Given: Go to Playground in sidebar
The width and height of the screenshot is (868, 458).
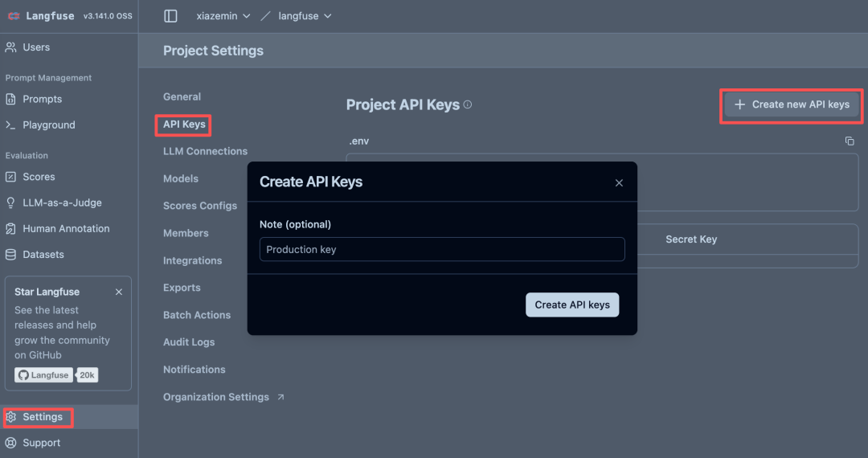Looking at the screenshot, I should pyautogui.click(x=49, y=125).
